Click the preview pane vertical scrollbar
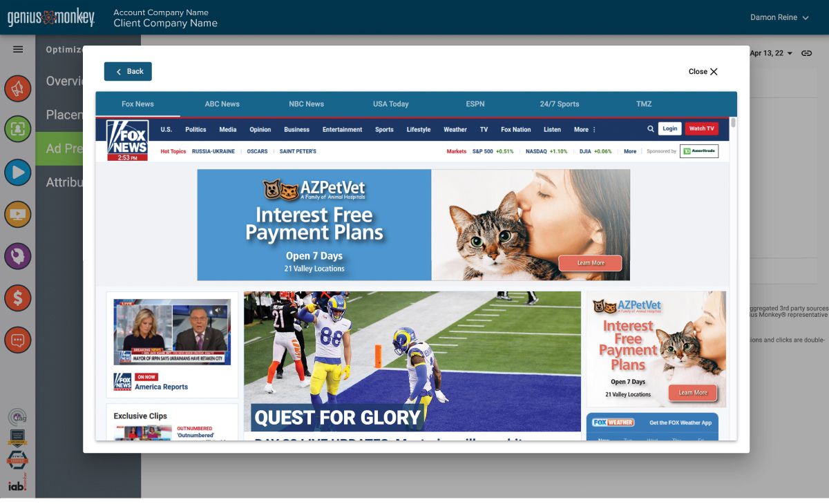 (x=733, y=123)
